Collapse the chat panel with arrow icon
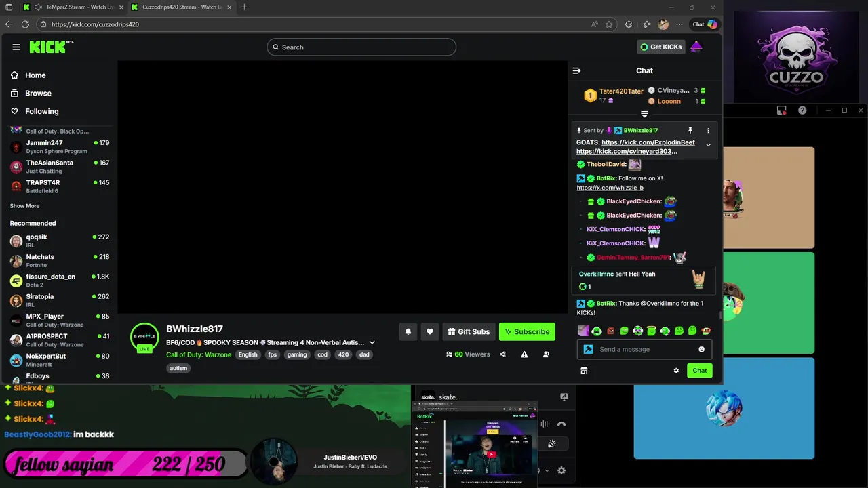This screenshot has width=868, height=488. pos(576,70)
